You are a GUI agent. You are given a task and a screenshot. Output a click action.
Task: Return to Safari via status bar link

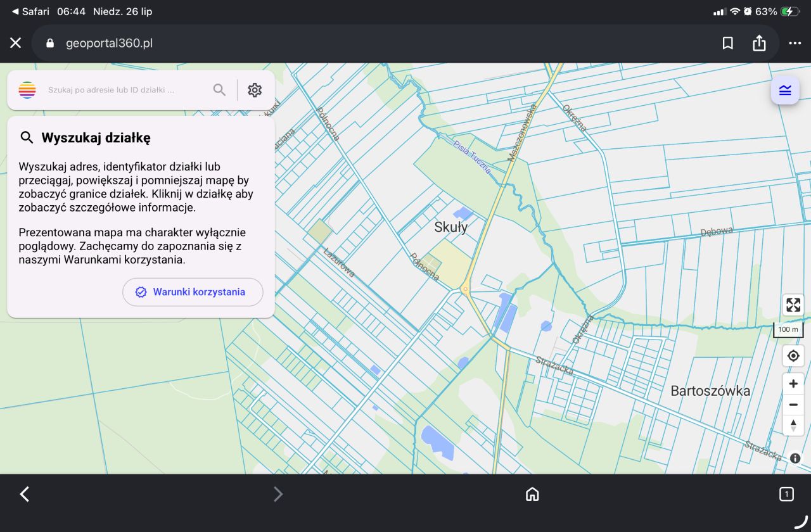[x=30, y=11]
